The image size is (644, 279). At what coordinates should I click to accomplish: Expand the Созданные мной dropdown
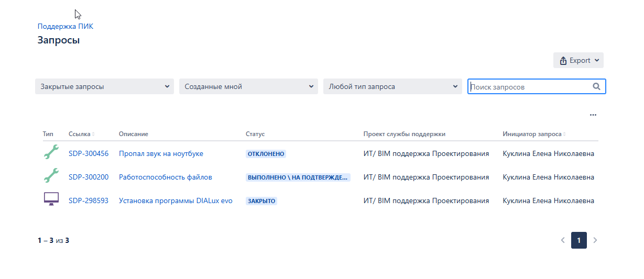(x=248, y=86)
